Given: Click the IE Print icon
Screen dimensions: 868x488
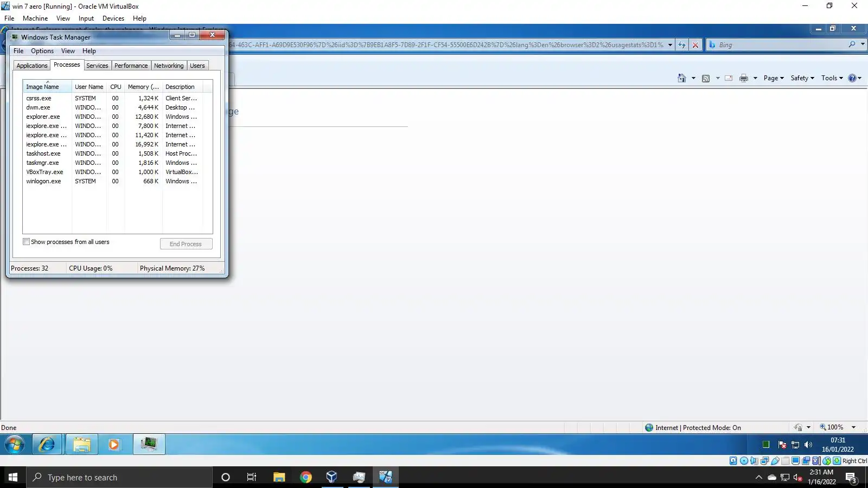Looking at the screenshot, I should coord(744,78).
